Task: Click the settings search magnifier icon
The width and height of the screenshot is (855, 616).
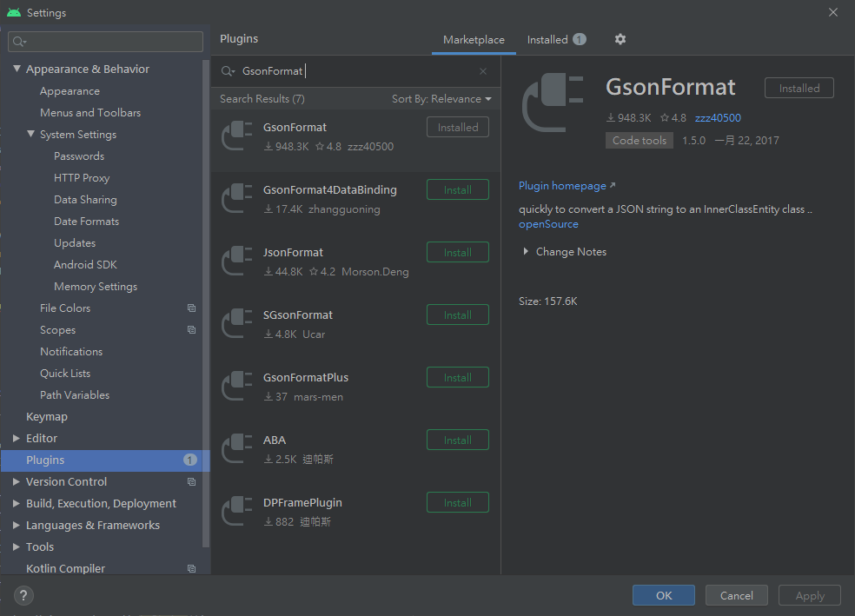Action: (x=20, y=42)
